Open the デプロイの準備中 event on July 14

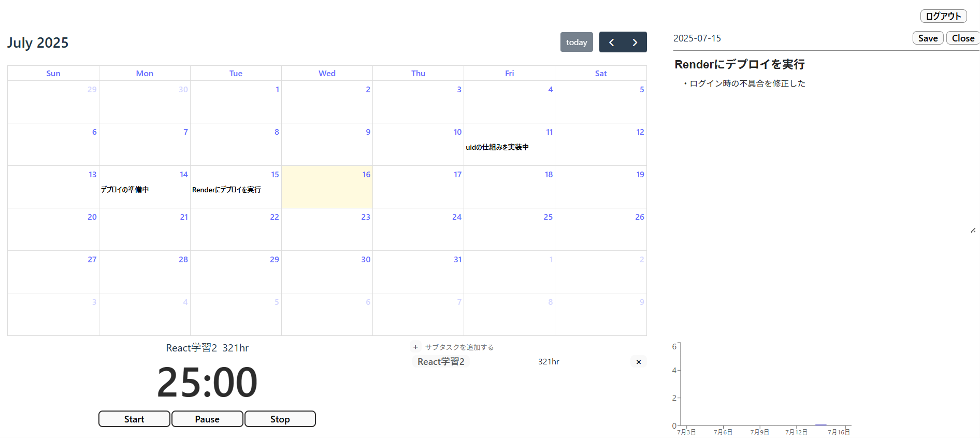click(x=125, y=190)
